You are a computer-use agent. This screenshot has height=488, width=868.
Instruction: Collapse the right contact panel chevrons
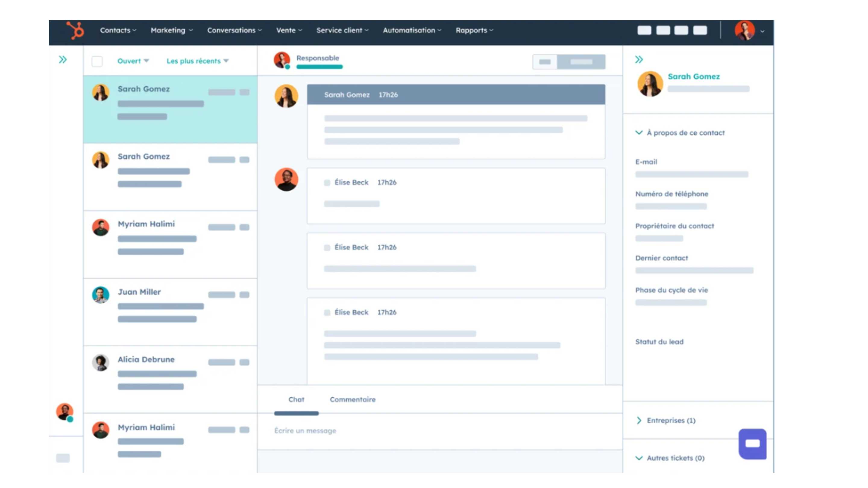(x=639, y=60)
